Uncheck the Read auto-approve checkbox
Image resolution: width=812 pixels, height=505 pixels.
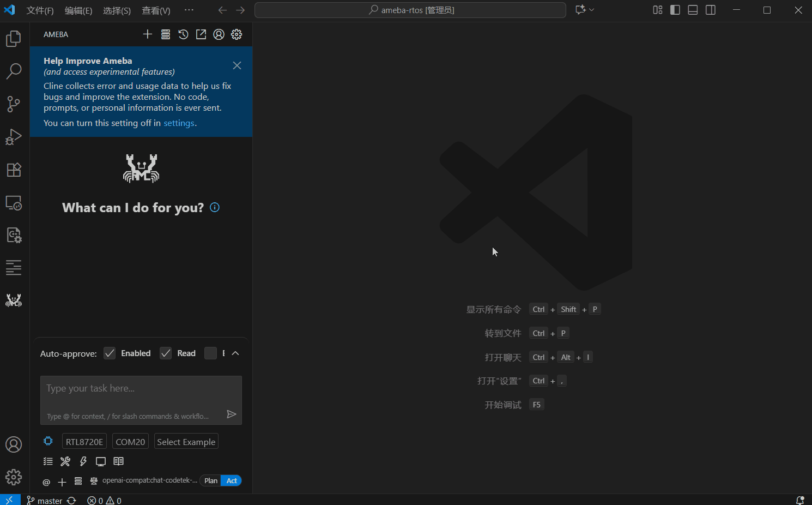pyautogui.click(x=166, y=353)
